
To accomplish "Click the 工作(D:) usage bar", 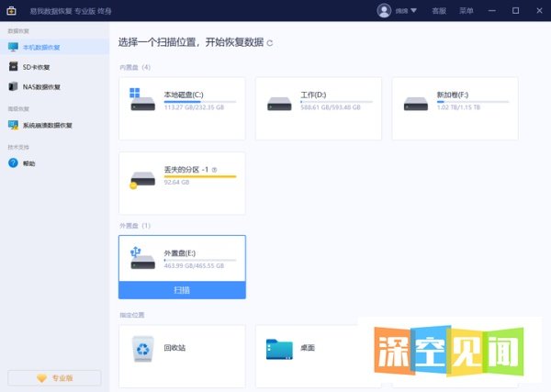I will [x=336, y=102].
